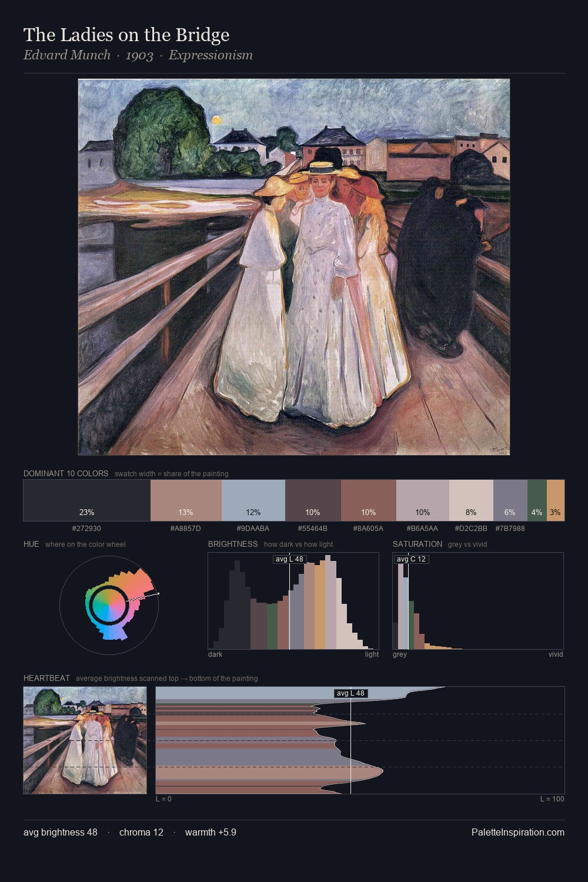Open the small heartbeat painting thumbnail

click(x=85, y=740)
